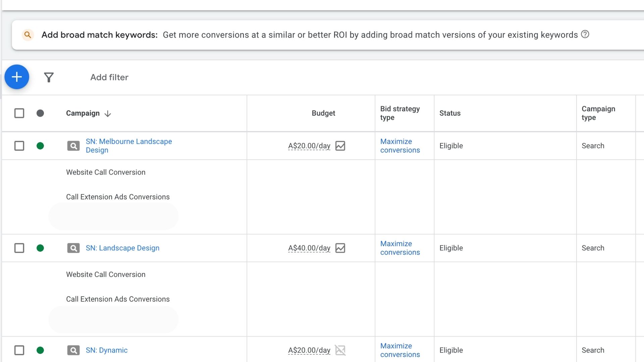
Task: Click the budget email notification icon for SN: Melbourne
Action: pos(340,145)
